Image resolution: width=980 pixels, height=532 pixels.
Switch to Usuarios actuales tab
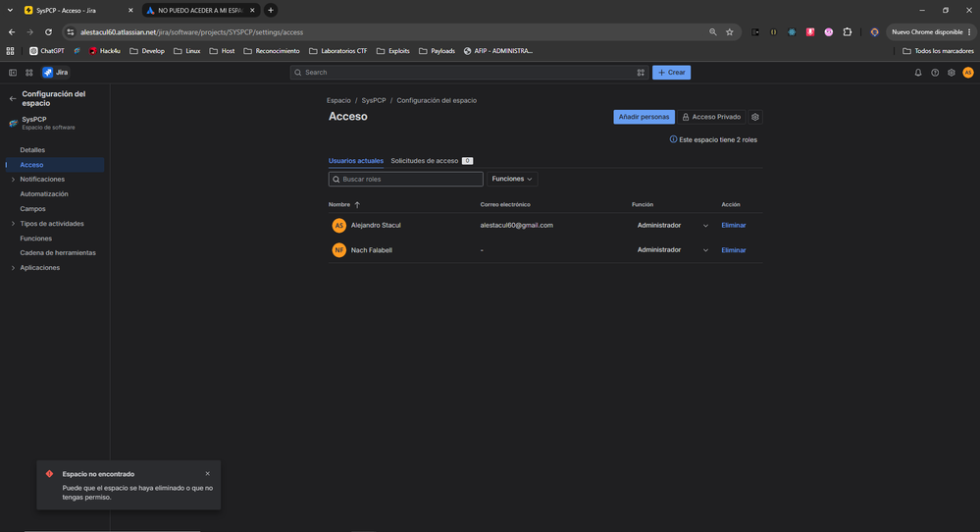coord(356,161)
